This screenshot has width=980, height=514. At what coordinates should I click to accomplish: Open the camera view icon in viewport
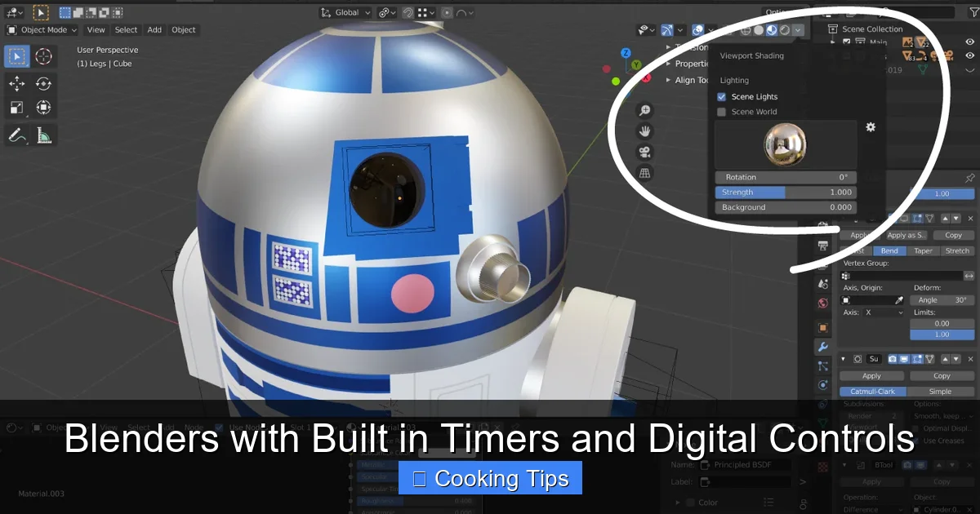coord(645,152)
